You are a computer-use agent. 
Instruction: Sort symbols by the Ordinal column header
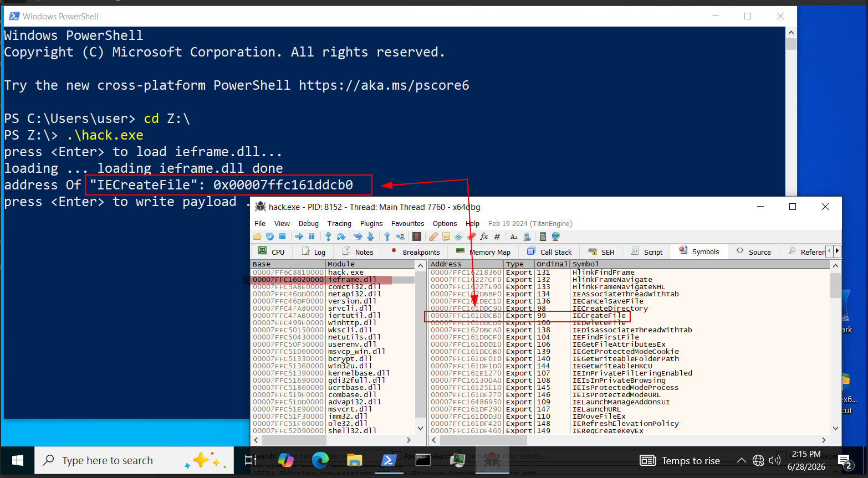click(x=552, y=264)
